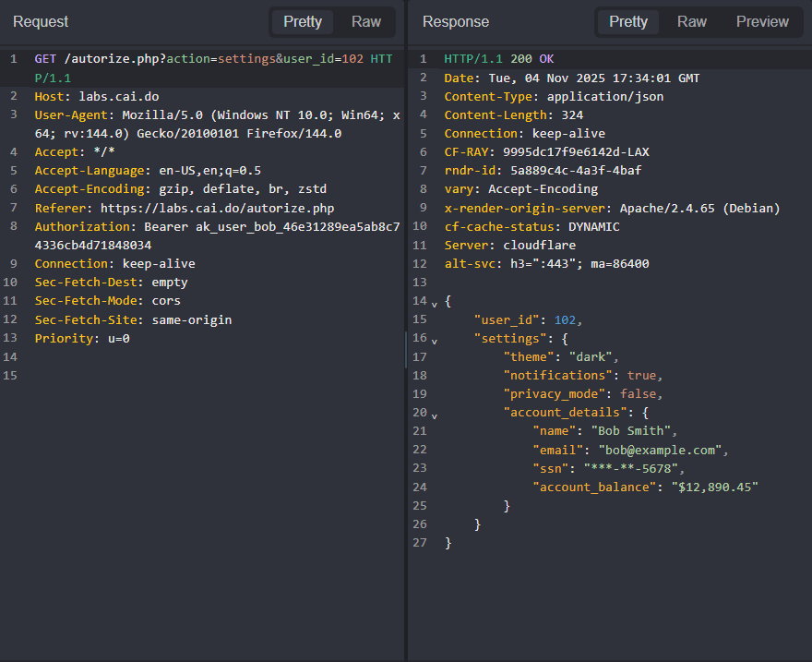812x662 pixels.
Task: Click the Referer URL in the request
Action: coord(217,208)
